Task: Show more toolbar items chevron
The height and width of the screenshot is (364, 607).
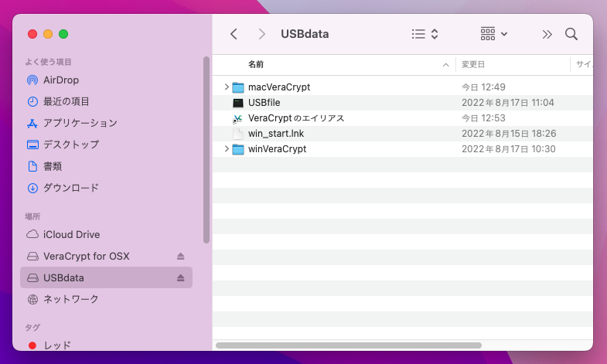Action: (547, 34)
